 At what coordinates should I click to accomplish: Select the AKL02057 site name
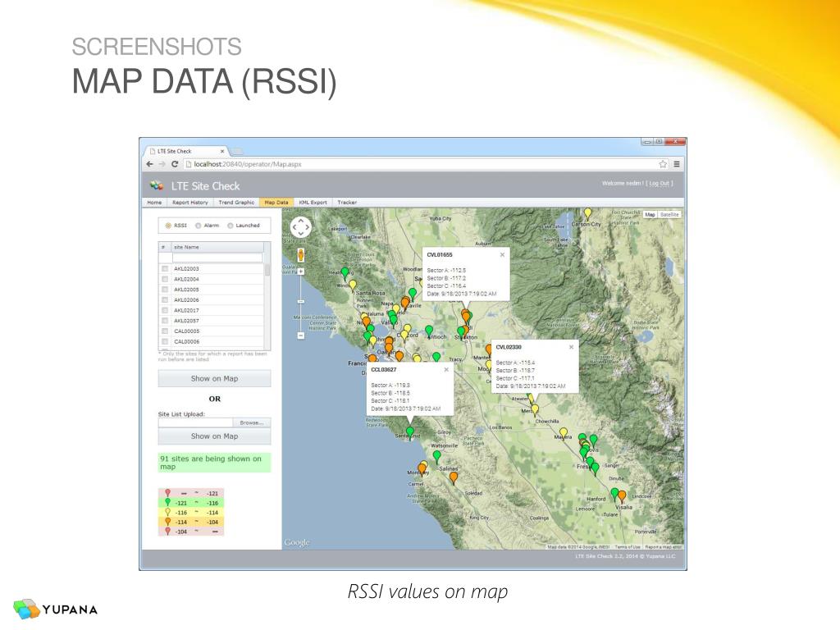click(x=186, y=321)
